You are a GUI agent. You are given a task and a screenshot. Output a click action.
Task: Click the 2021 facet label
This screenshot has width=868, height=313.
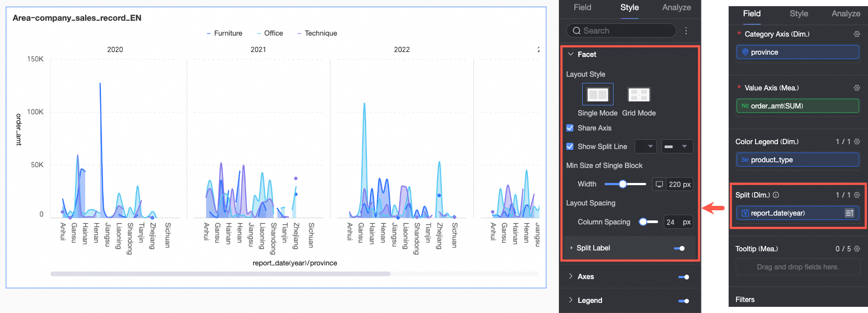[x=258, y=49]
